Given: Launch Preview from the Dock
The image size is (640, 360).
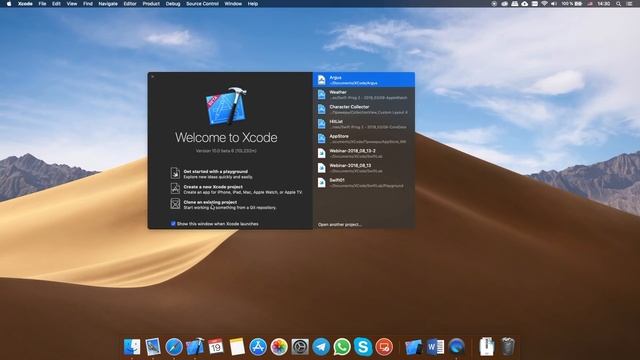Looking at the screenshot, I should click(x=153, y=347).
